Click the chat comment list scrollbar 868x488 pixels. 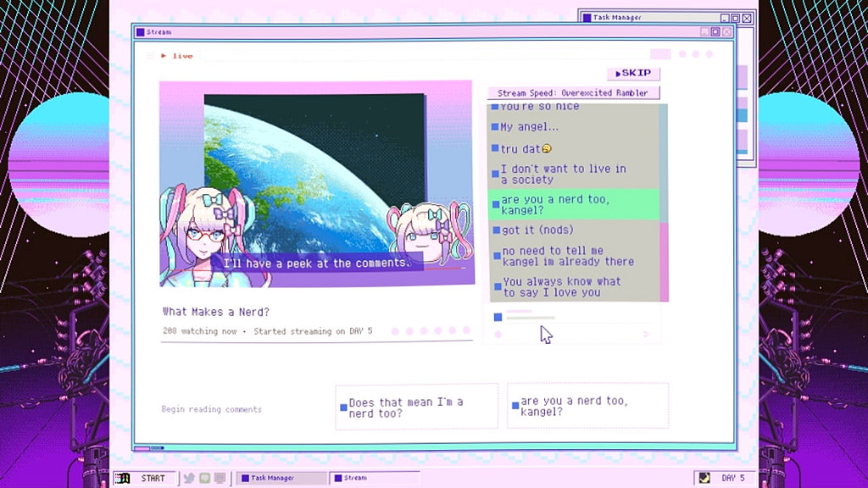click(x=664, y=202)
